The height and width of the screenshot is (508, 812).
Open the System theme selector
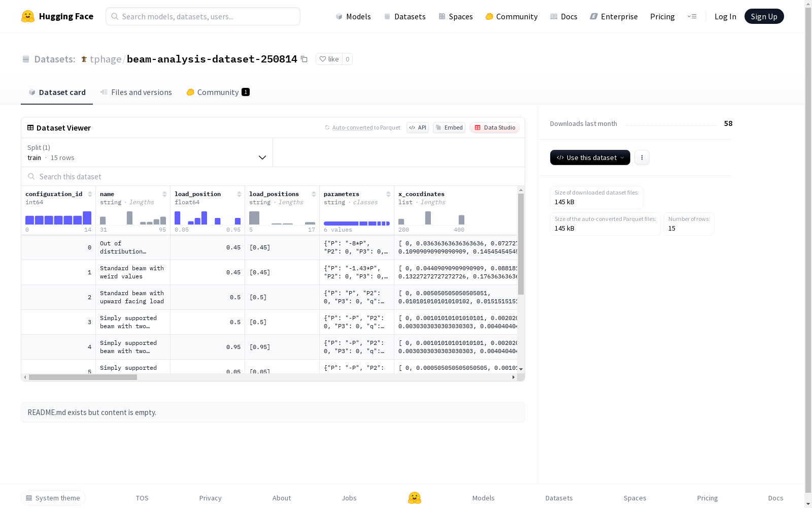click(x=53, y=498)
